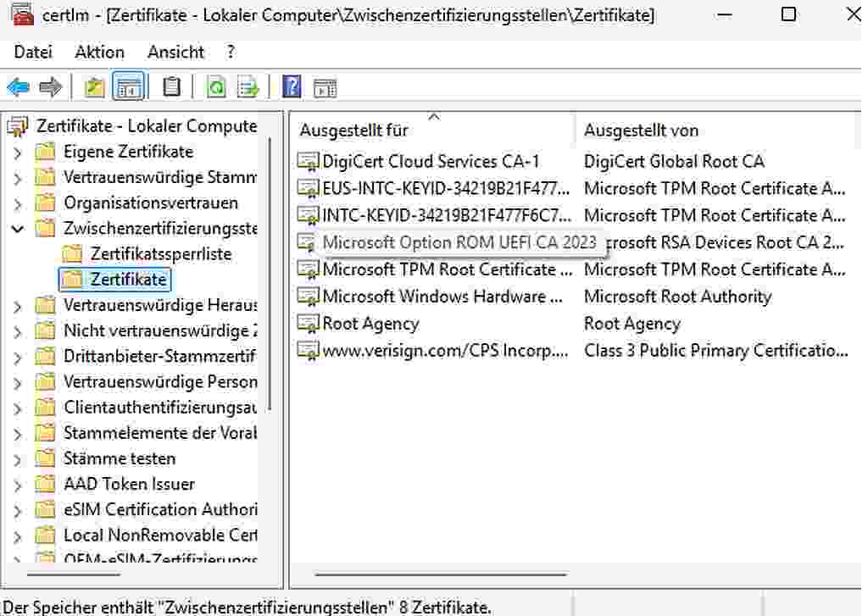The height and width of the screenshot is (616, 868).
Task: Open Help via the question mark icon
Action: tap(292, 87)
